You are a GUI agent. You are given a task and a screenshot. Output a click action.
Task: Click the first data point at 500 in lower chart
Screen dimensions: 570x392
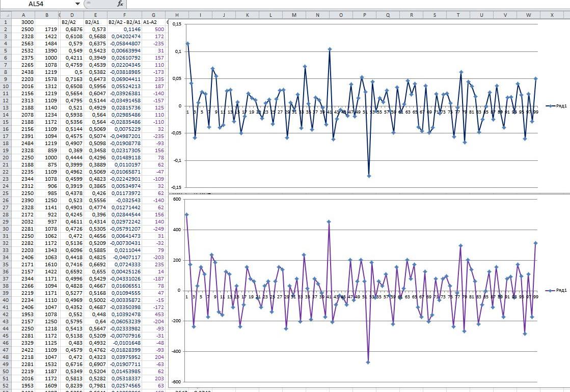click(186, 215)
